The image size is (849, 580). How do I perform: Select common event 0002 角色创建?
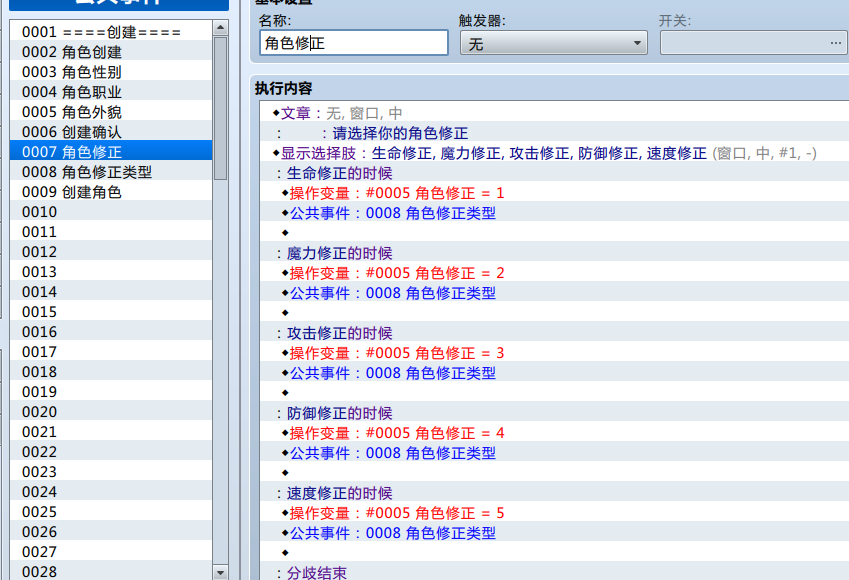111,52
